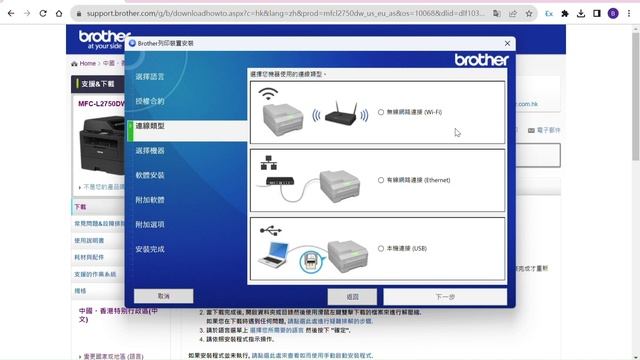The height and width of the screenshot is (360, 640).
Task: Open the extensions puzzle icon
Action: (x=565, y=13)
